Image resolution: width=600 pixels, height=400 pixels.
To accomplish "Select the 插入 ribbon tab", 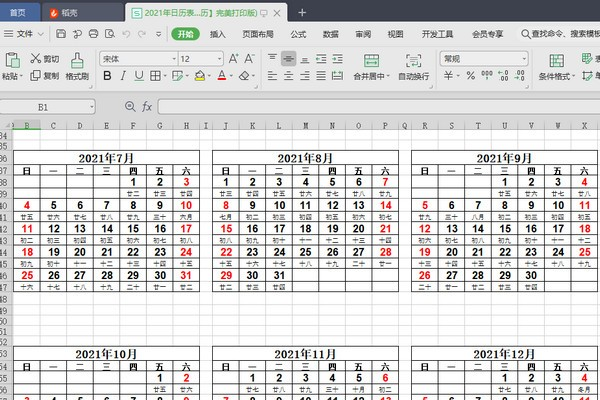I will [218, 34].
